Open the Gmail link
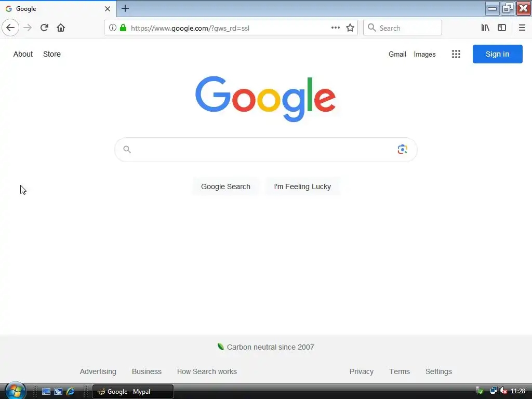532x399 pixels. pos(397,54)
